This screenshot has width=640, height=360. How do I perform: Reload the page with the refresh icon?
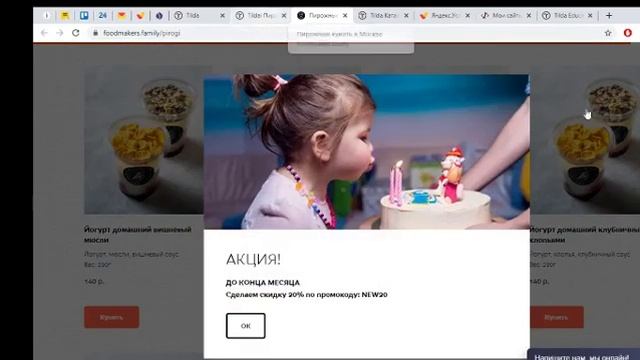point(76,33)
